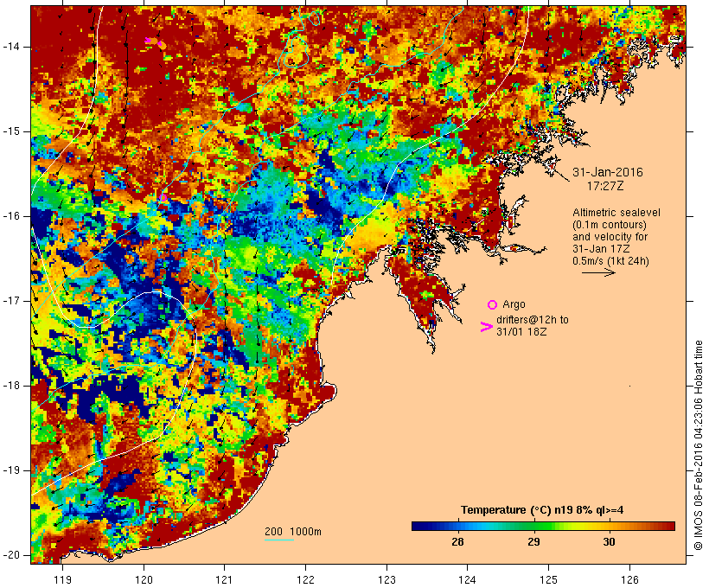Click the '-20' latitude axis label
This screenshot has height=588, width=709.
[10, 555]
